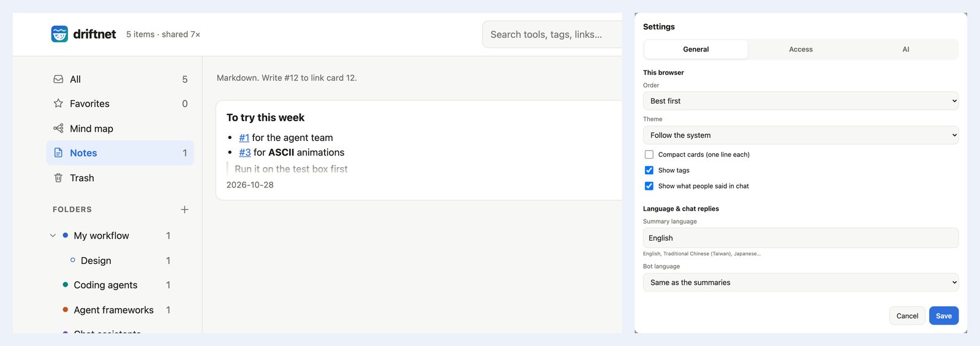980x346 pixels.
Task: Collapse the My workflow folder chevron
Action: tap(53, 236)
